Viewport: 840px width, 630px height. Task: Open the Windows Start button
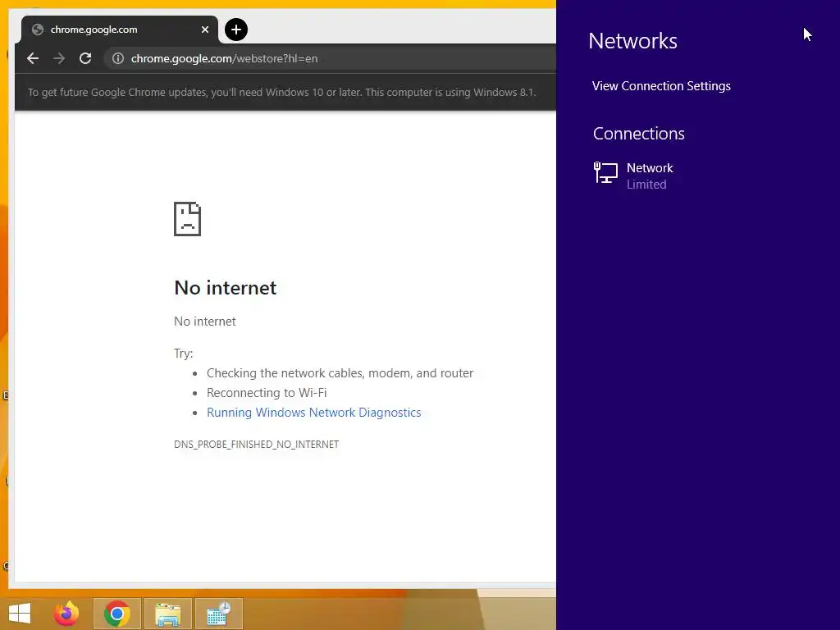coord(20,614)
